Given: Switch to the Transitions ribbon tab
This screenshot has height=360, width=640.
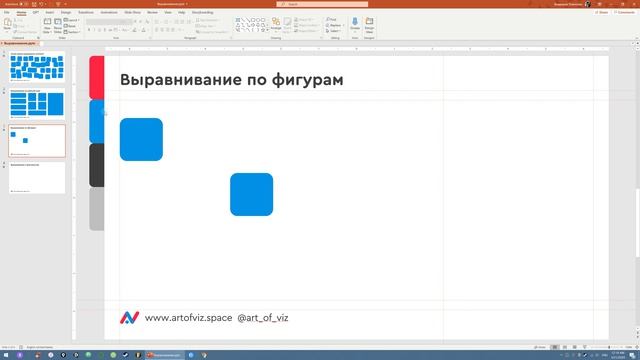Looking at the screenshot, I should coord(86,13).
